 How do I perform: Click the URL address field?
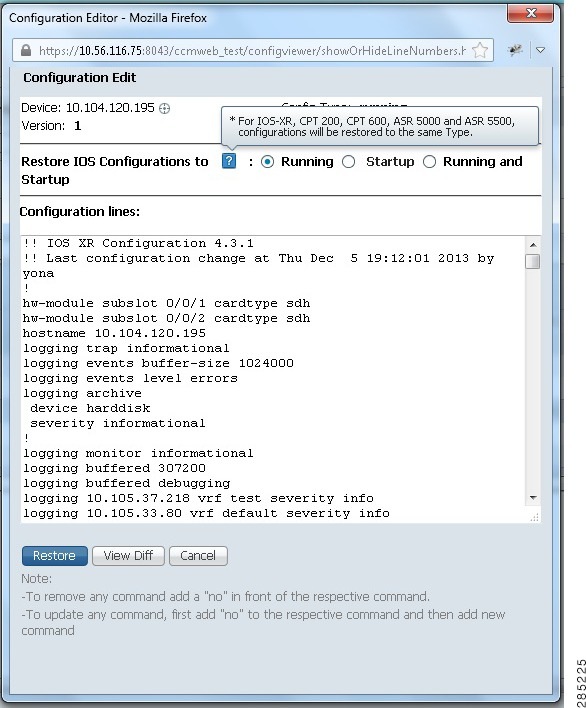(252, 50)
